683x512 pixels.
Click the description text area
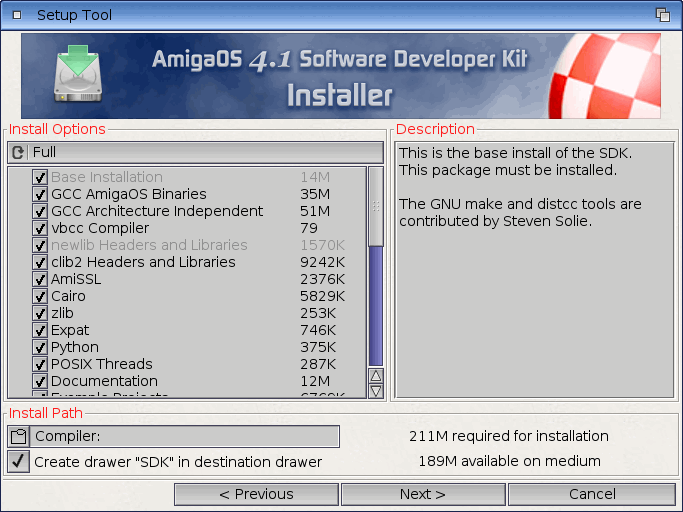point(534,270)
